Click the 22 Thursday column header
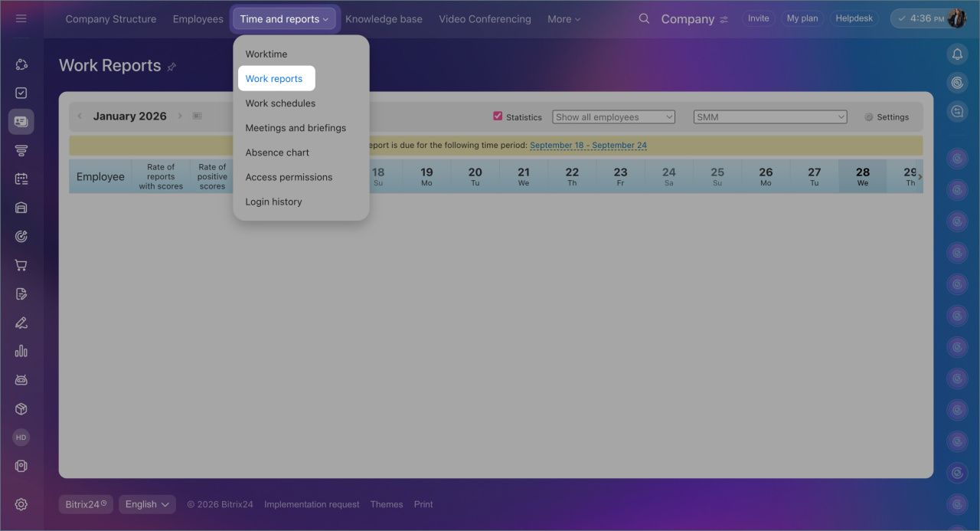The height and width of the screenshot is (531, 980). [572, 176]
